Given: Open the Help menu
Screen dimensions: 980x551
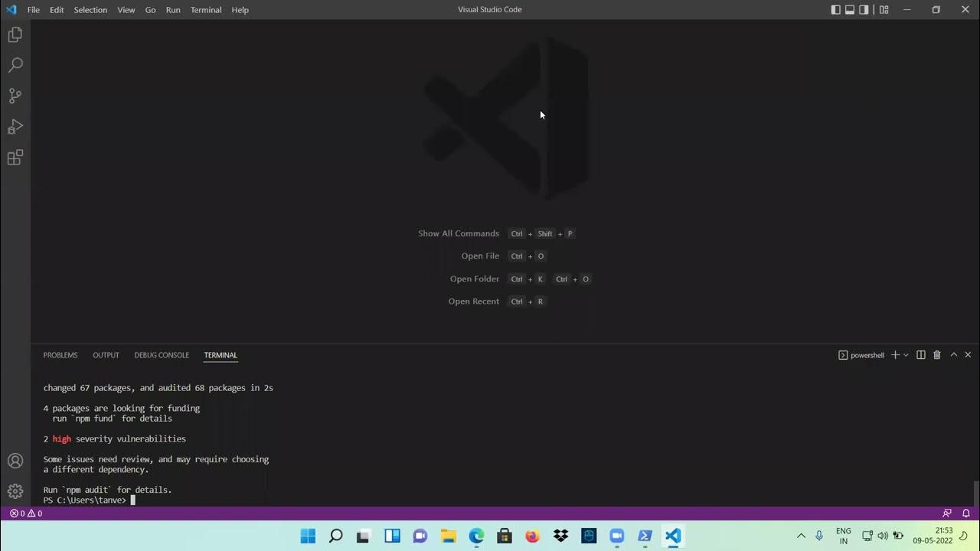Looking at the screenshot, I should 240,10.
